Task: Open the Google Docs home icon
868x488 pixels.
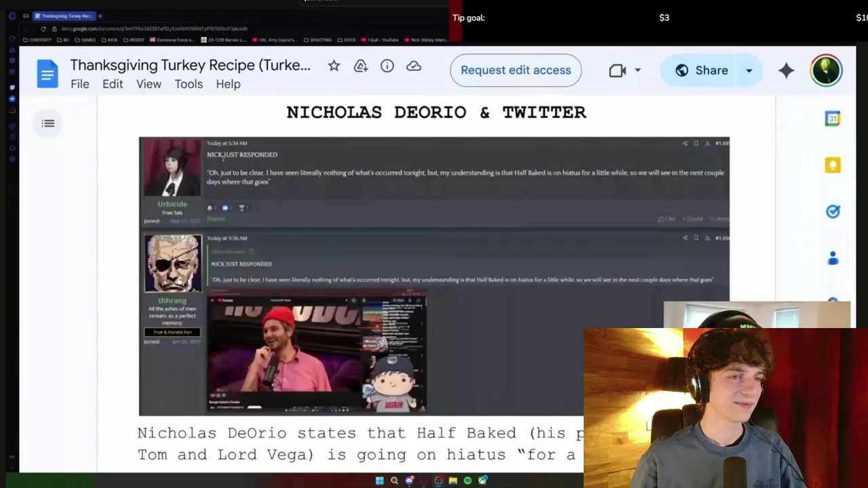Action: tap(47, 73)
